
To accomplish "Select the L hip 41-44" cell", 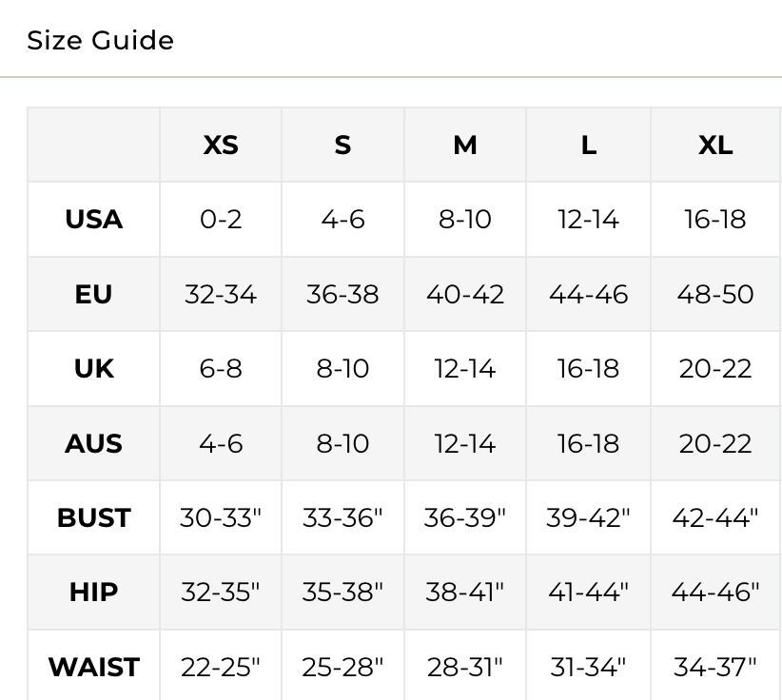I will pyautogui.click(x=589, y=593).
